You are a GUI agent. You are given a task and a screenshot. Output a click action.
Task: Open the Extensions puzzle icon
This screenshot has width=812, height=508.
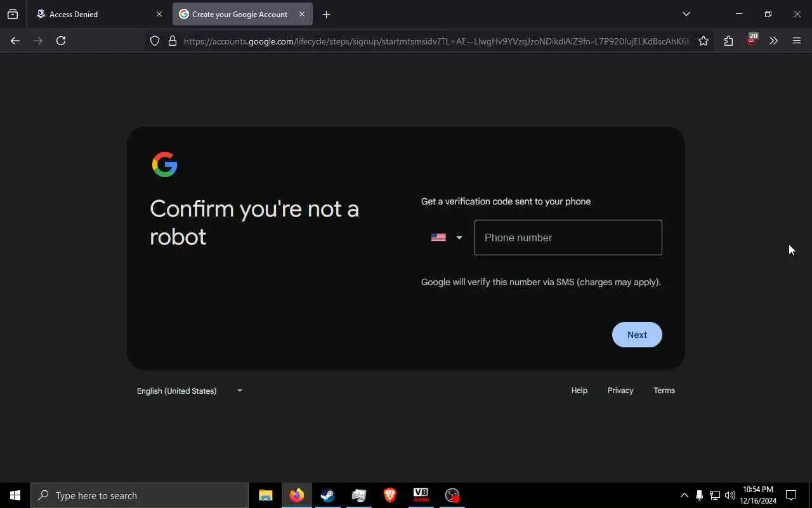(728, 41)
